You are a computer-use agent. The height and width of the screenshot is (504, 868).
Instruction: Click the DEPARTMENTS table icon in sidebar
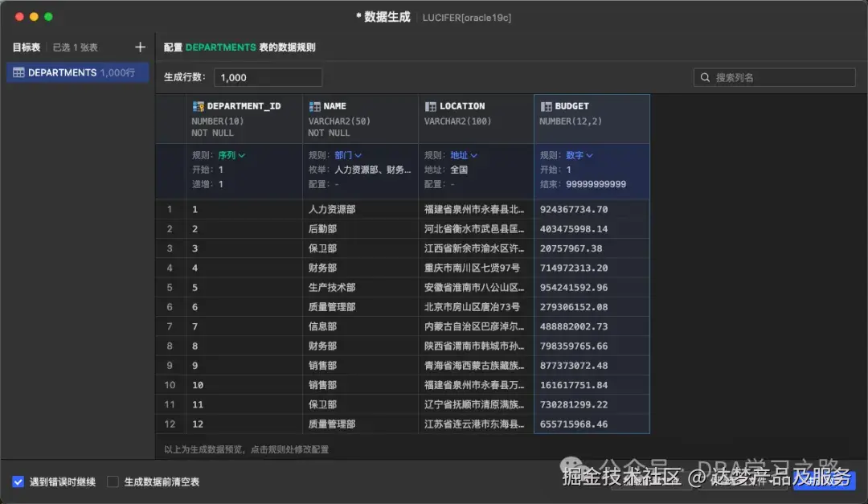[x=18, y=72]
